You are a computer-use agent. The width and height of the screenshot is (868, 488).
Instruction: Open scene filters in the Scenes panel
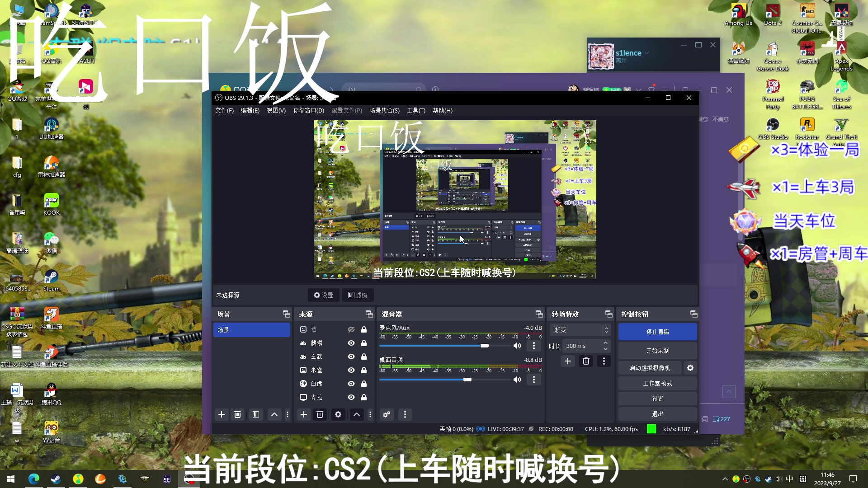coord(256,414)
